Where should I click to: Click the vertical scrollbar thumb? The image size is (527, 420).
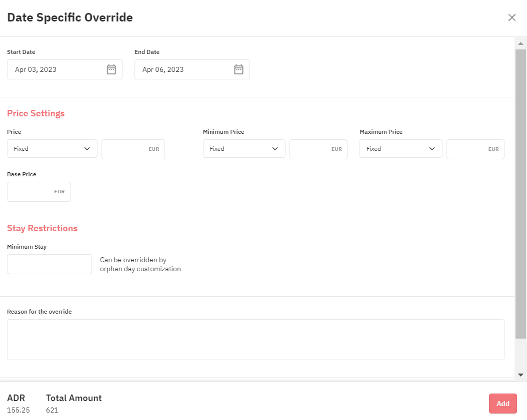(520, 194)
